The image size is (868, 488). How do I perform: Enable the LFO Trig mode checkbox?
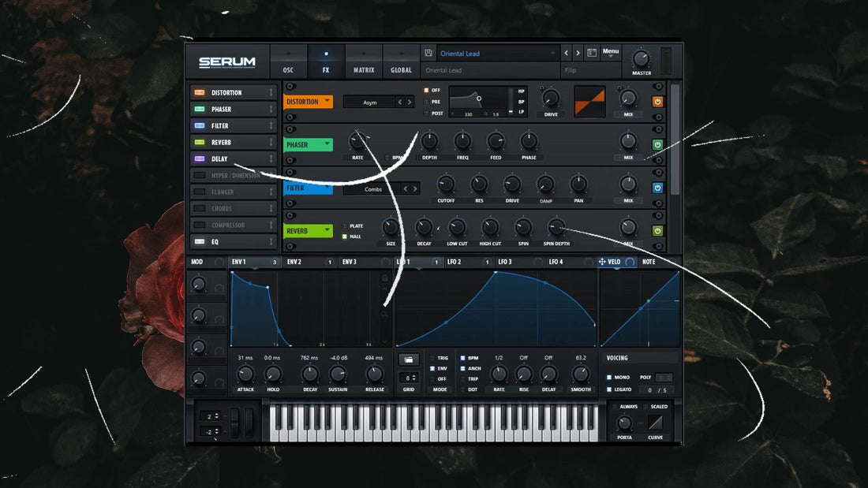[x=432, y=358]
